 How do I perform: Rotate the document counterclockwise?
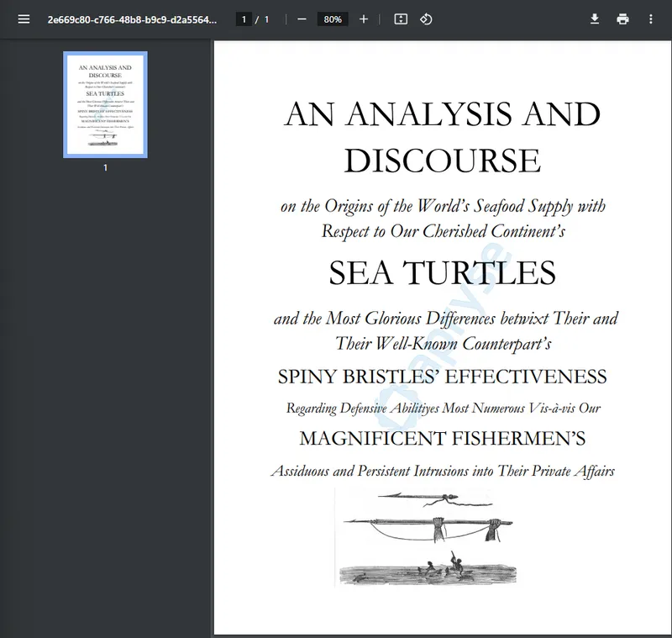(x=426, y=19)
